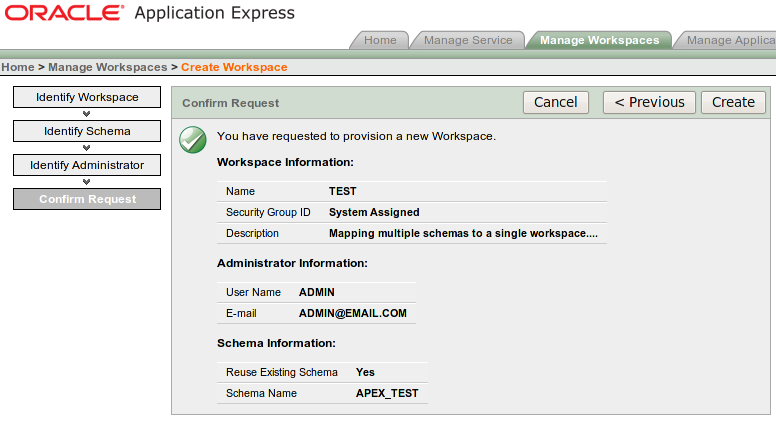Image resolution: width=776 pixels, height=421 pixels.
Task: Click the ADMIN@EMAIL.COM e-mail value
Action: (353, 313)
